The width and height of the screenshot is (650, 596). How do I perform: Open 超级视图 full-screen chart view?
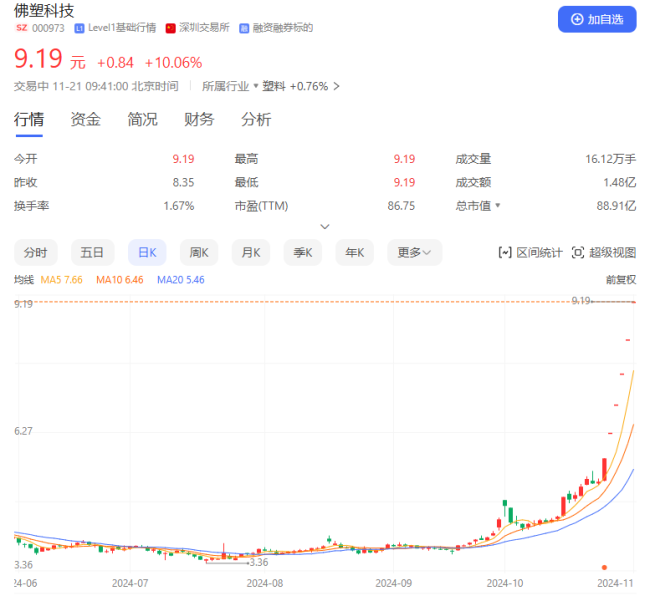coord(604,252)
